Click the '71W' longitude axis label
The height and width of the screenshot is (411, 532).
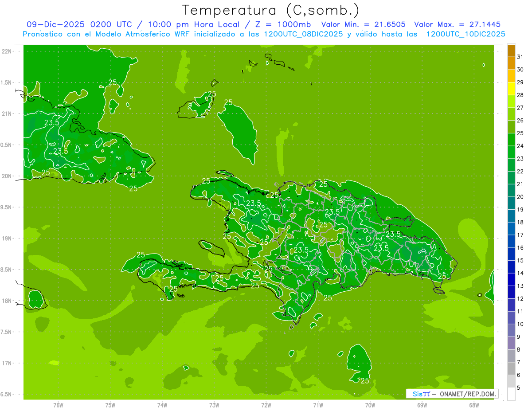pos(318,405)
